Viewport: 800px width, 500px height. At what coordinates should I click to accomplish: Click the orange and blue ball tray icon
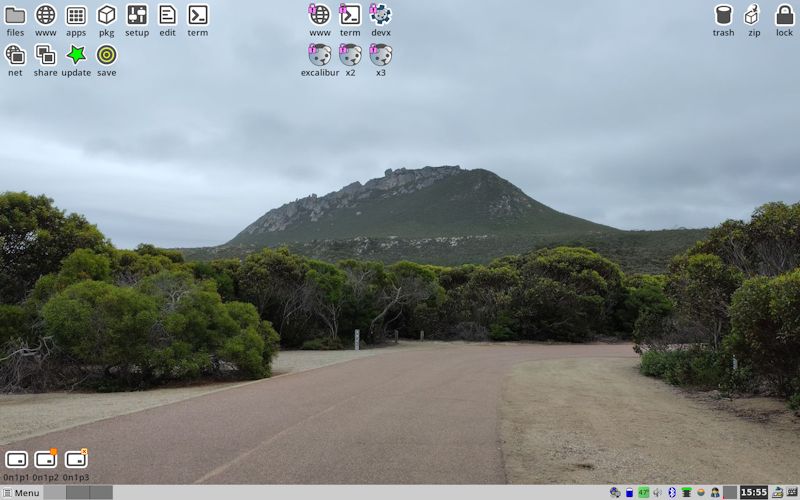coord(701,492)
